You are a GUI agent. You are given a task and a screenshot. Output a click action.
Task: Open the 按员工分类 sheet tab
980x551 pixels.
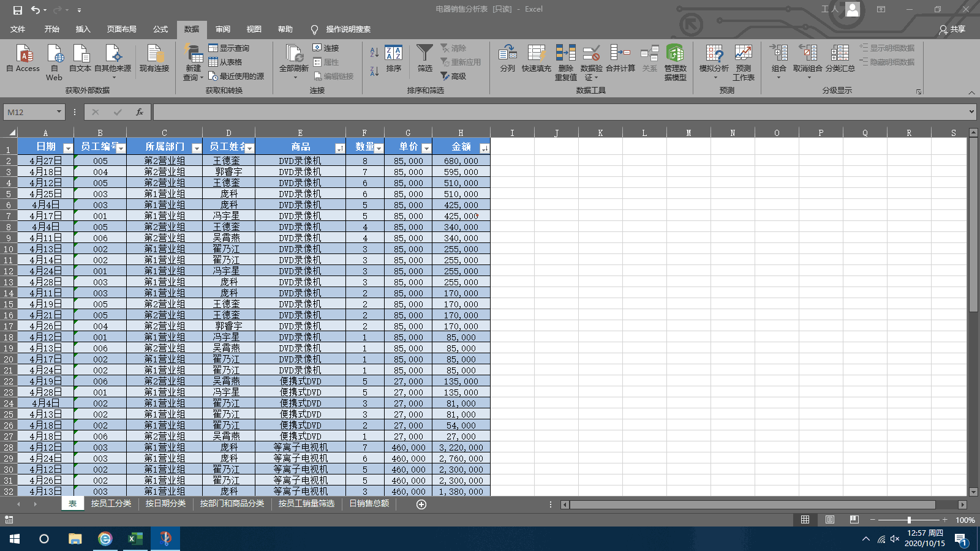[111, 504]
